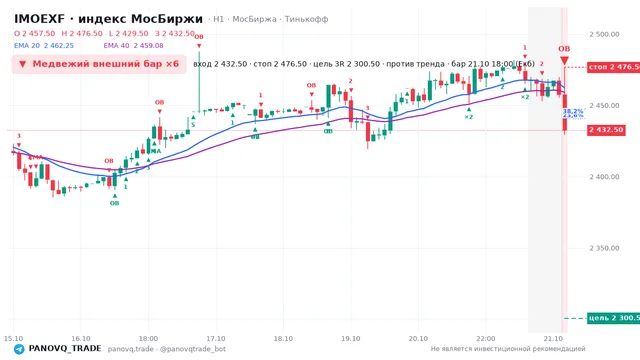Click the green S marker on the chart
640x360 pixels.
pyautogui.click(x=193, y=124)
